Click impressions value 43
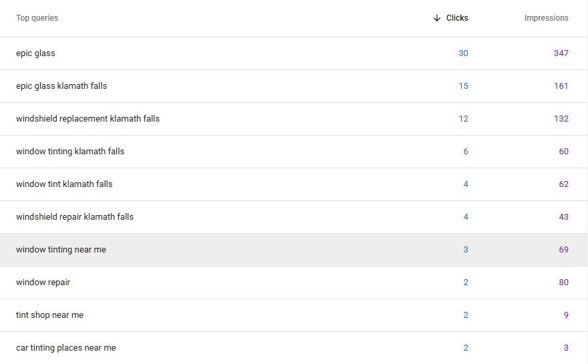Image resolution: width=588 pixels, height=364 pixels. tap(564, 217)
